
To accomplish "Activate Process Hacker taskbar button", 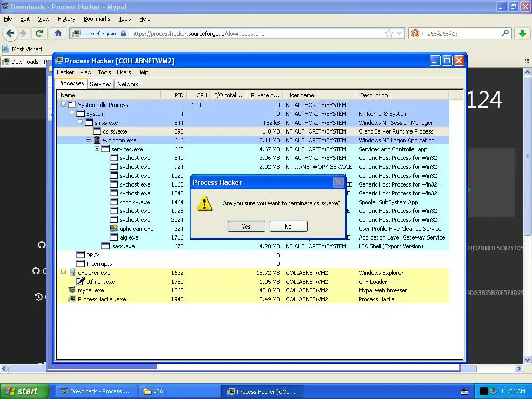I will coord(262,392).
